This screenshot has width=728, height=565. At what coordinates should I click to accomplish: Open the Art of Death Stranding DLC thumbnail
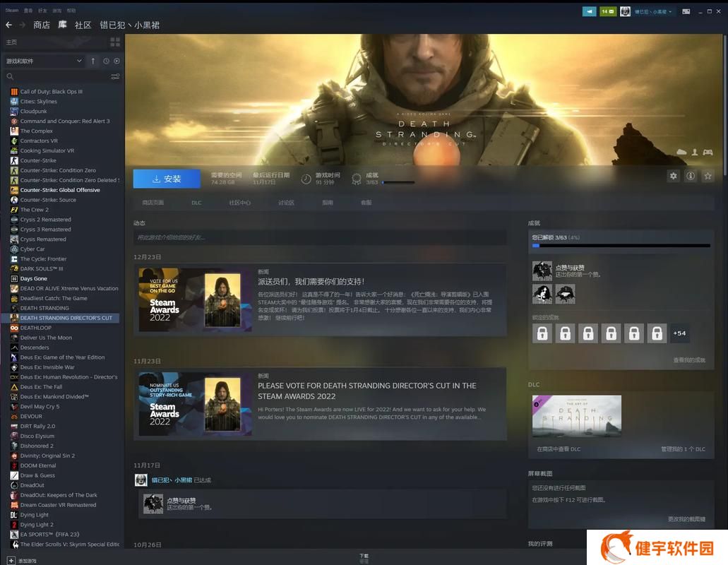point(577,416)
